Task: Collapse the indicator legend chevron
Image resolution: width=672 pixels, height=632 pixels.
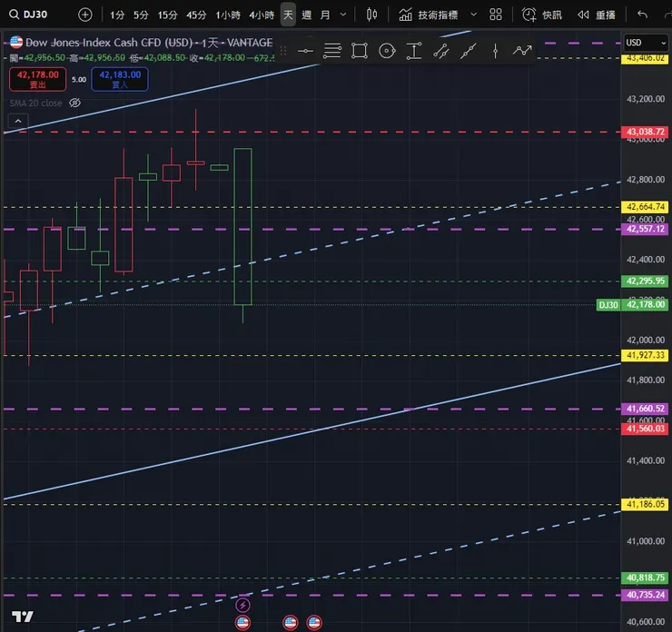Action: (x=18, y=122)
